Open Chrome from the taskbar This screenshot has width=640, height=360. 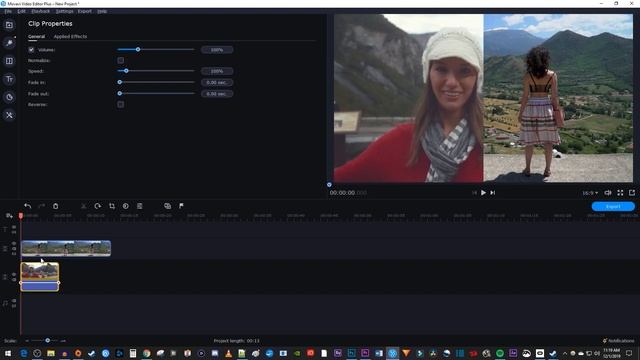coord(146,353)
